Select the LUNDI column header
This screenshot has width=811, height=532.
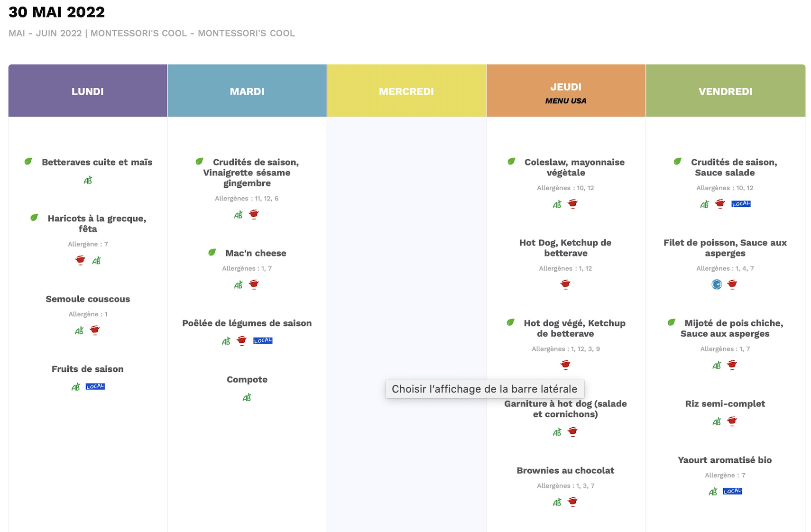click(x=88, y=91)
